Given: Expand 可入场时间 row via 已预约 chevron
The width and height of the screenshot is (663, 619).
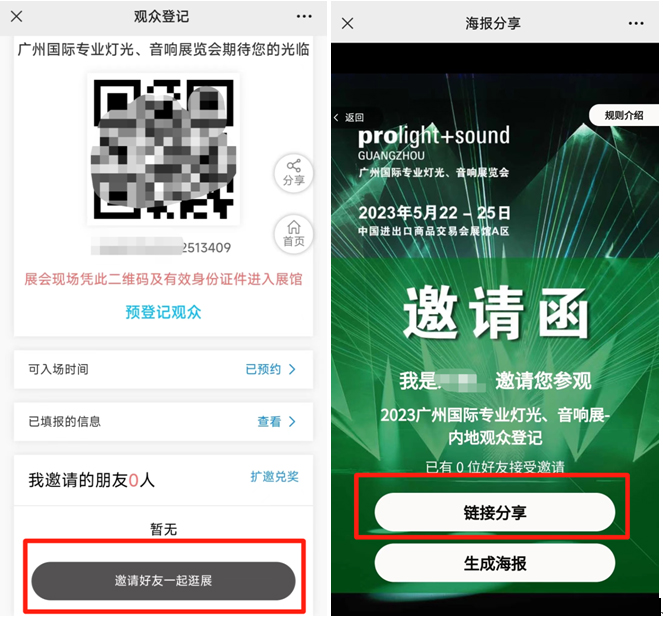Looking at the screenshot, I should coord(292,369).
